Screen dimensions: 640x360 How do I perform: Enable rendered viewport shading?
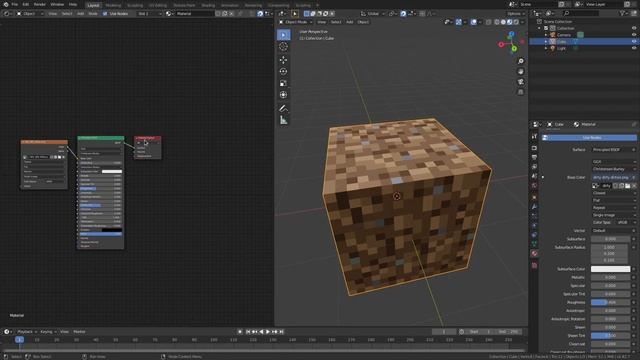coord(516,22)
